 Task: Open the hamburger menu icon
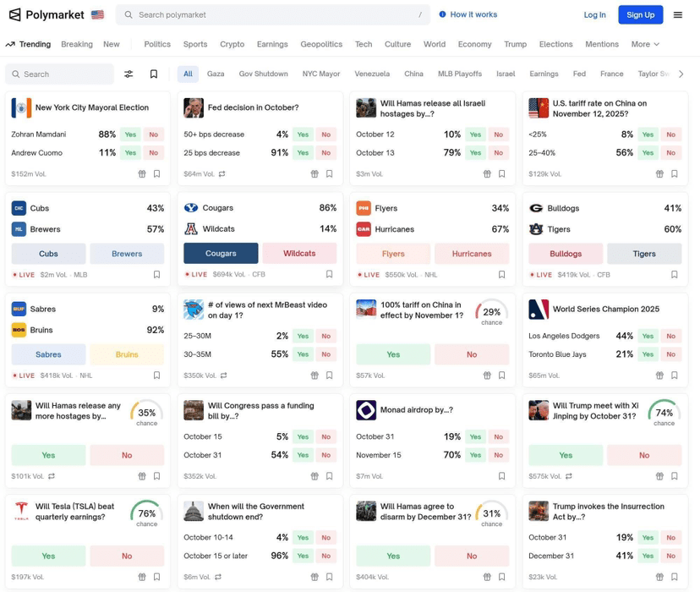(x=678, y=14)
